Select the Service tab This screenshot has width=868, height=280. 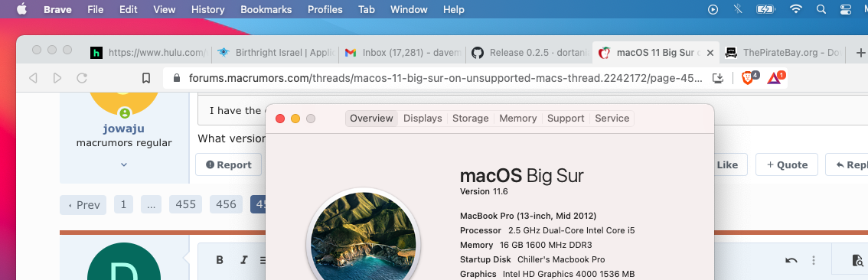[x=612, y=119]
